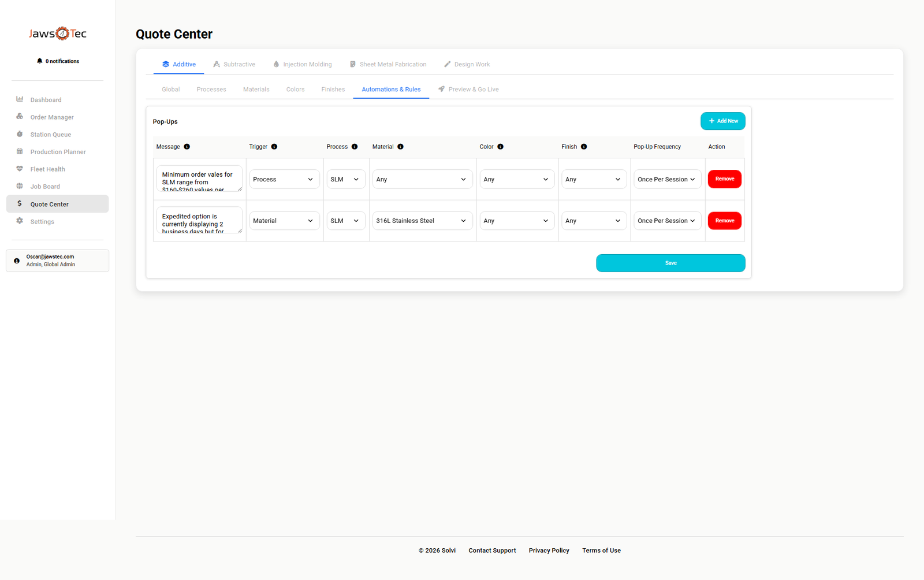Open the Privacy Policy link

tap(549, 551)
